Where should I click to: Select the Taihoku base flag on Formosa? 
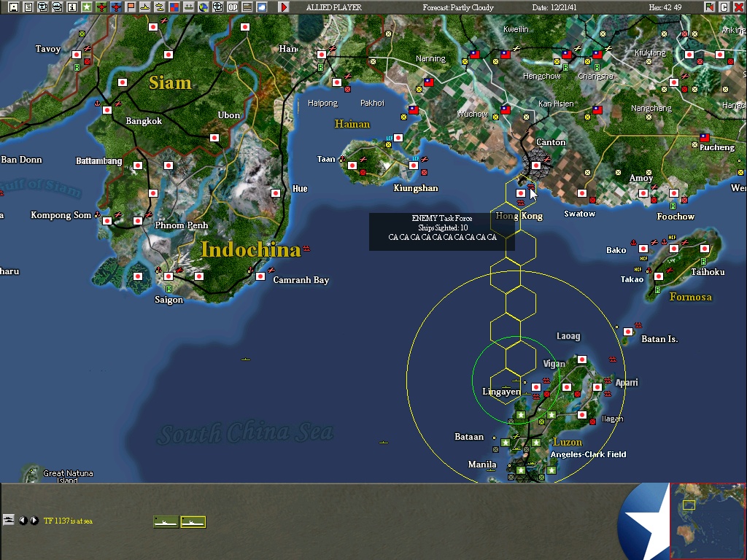tap(705, 249)
